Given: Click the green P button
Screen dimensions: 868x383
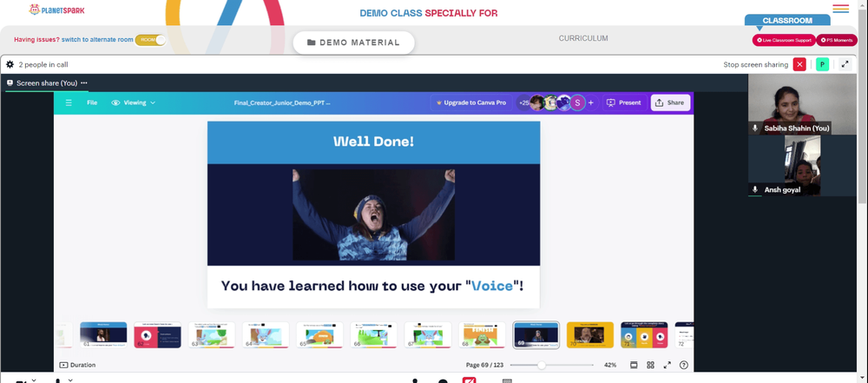Looking at the screenshot, I should (822, 64).
